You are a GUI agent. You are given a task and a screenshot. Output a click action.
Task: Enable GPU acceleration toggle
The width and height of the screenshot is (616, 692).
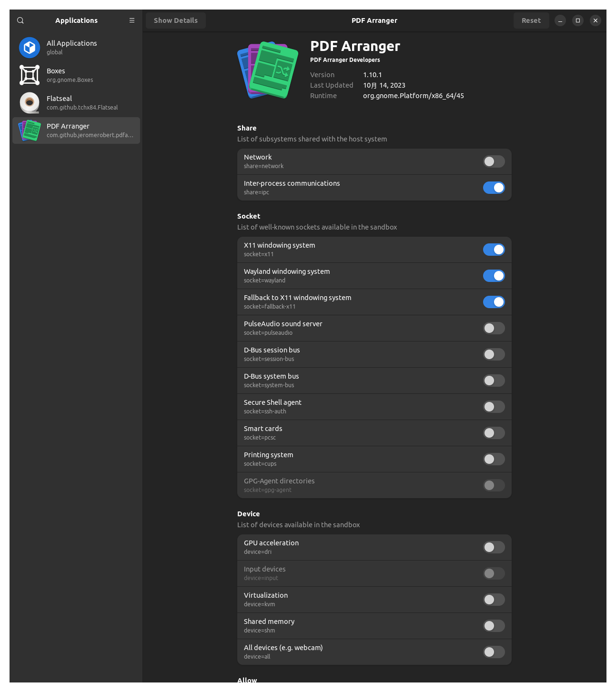[x=494, y=547]
